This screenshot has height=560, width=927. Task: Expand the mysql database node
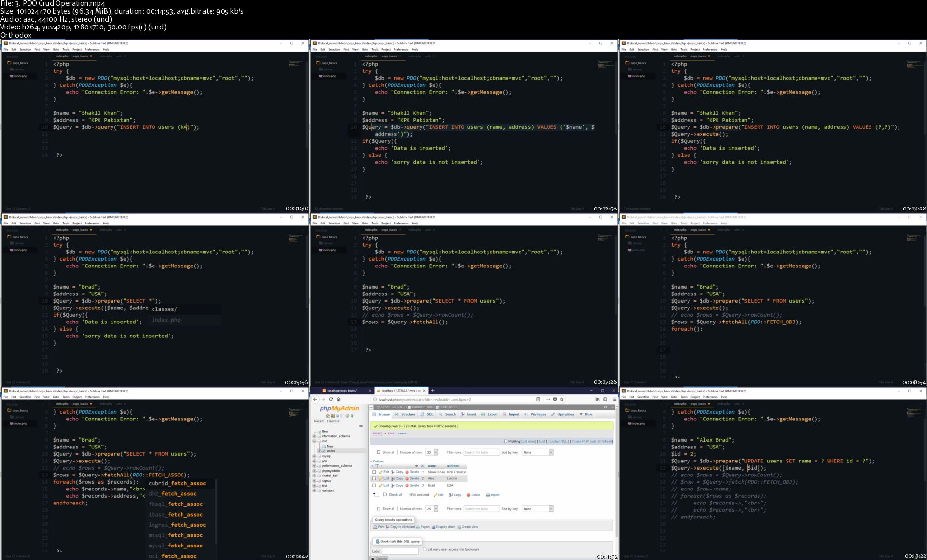coord(315,456)
